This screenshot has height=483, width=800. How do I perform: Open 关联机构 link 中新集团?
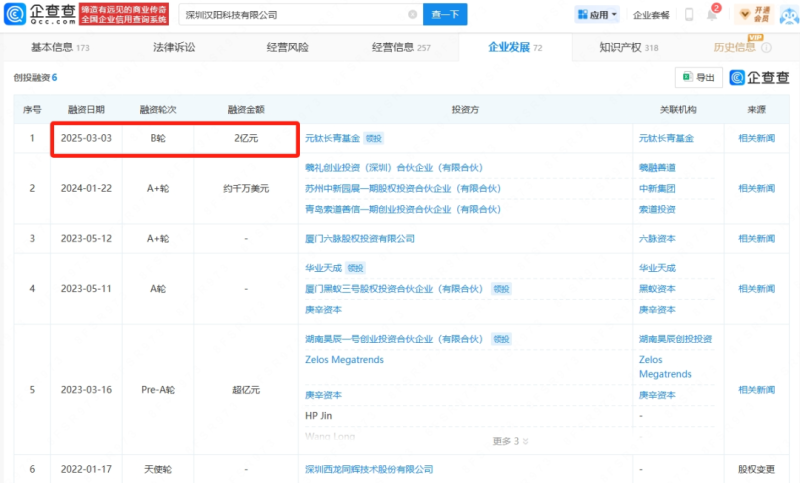(x=657, y=188)
